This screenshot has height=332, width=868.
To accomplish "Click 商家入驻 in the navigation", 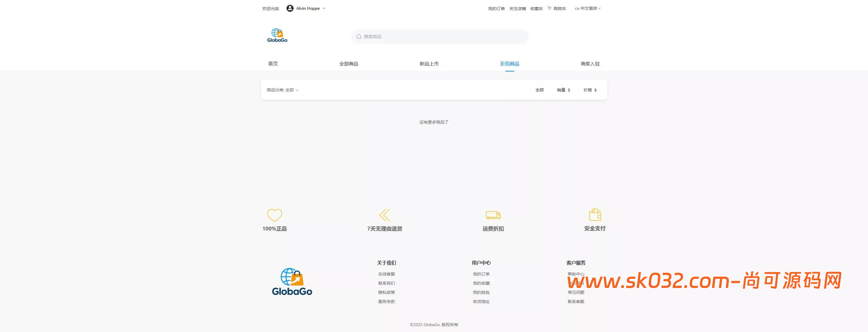I will point(590,63).
